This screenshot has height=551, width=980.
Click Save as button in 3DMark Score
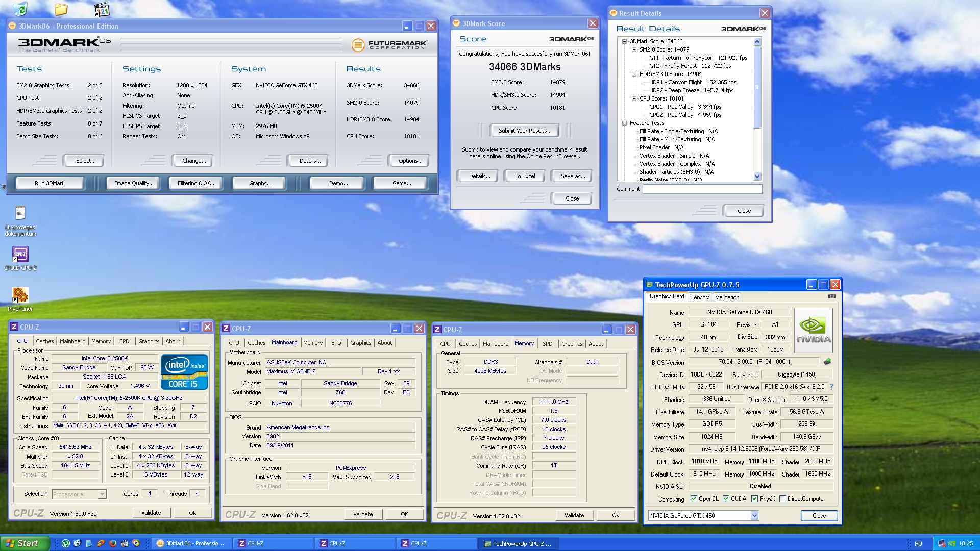572,176
